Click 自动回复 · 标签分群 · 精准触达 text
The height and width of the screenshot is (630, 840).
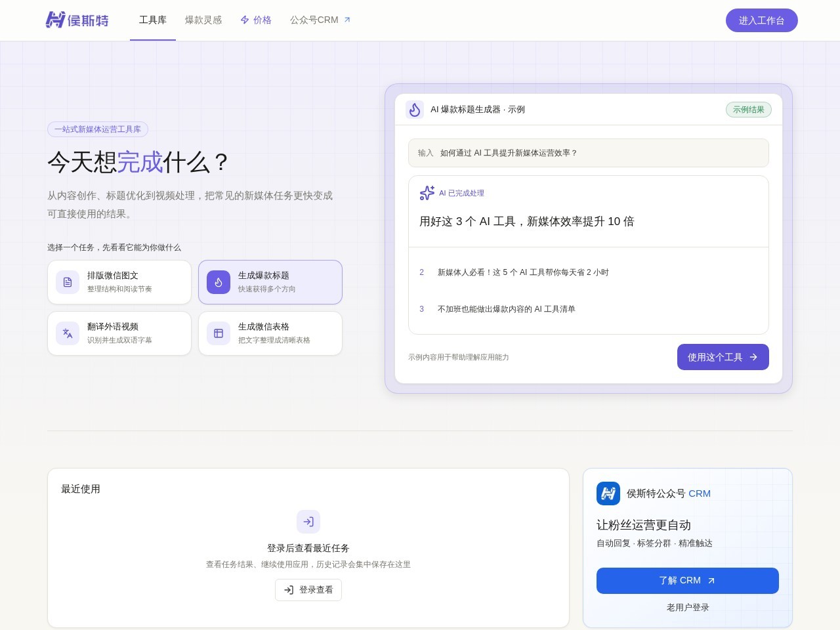pos(654,543)
